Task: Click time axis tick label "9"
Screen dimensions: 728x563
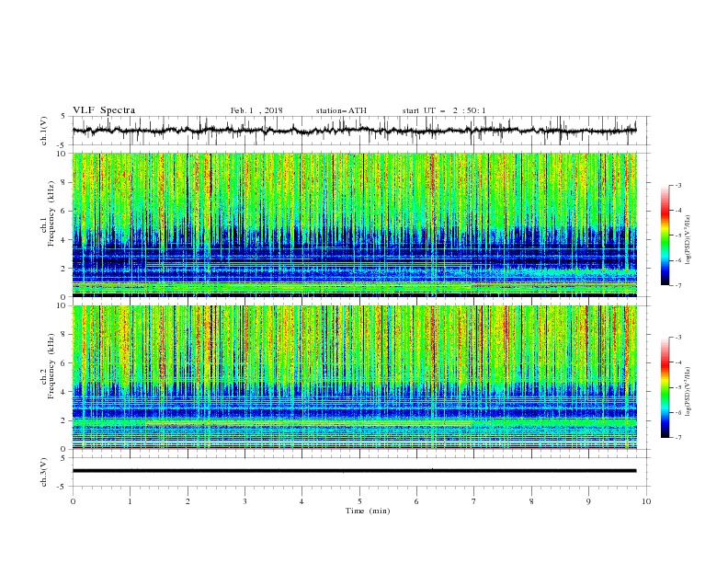Action: tap(588, 501)
